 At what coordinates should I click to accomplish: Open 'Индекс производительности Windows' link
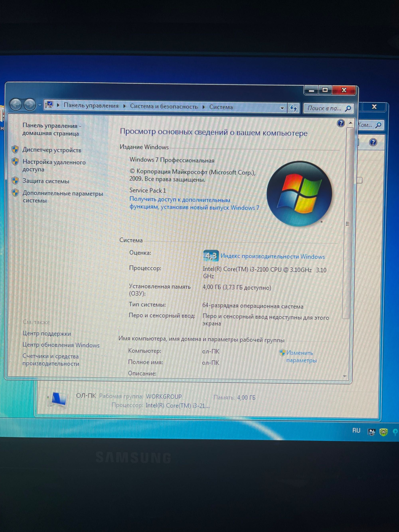tap(273, 256)
